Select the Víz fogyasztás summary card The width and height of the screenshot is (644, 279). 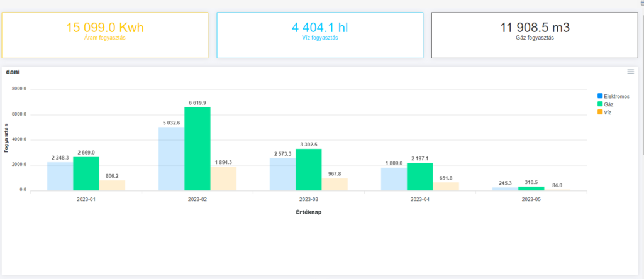click(319, 35)
